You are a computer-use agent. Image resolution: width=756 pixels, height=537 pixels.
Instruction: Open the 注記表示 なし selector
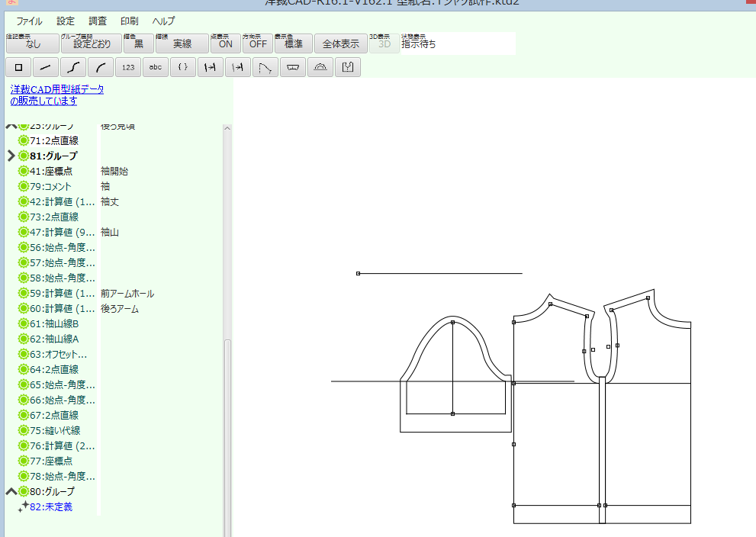(x=32, y=43)
